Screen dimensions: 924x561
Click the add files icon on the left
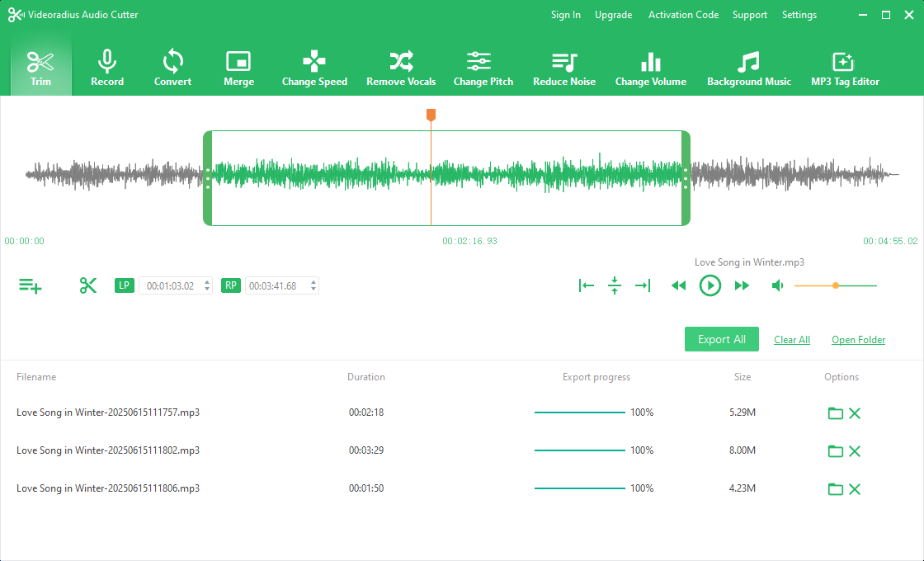[31, 285]
